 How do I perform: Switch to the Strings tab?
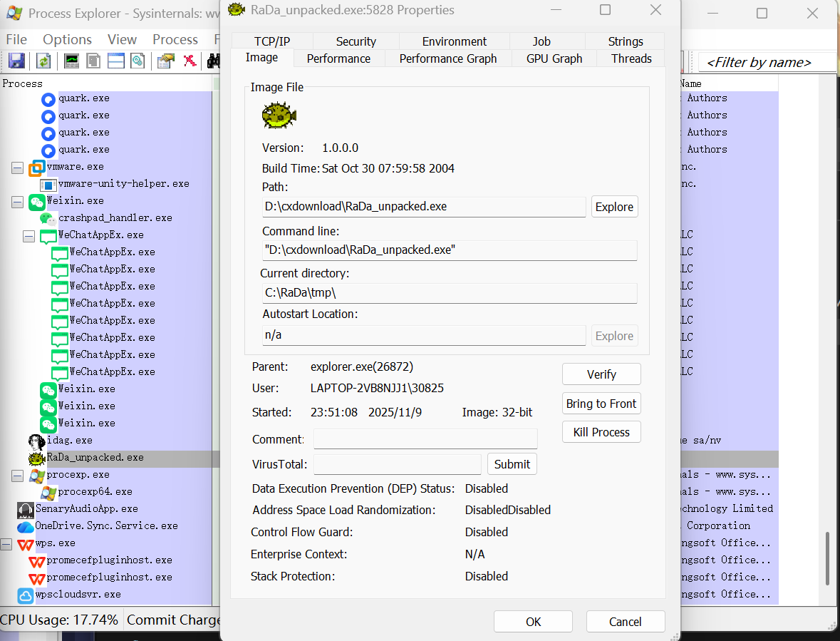coord(625,41)
